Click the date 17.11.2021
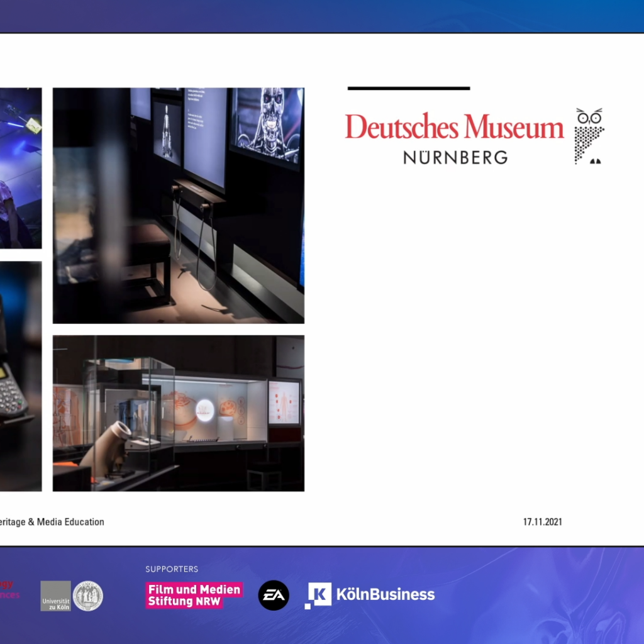The image size is (644, 644). tap(543, 521)
